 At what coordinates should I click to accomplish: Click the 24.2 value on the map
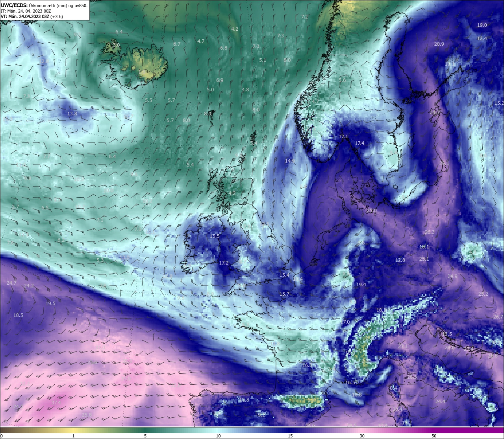pos(29,286)
